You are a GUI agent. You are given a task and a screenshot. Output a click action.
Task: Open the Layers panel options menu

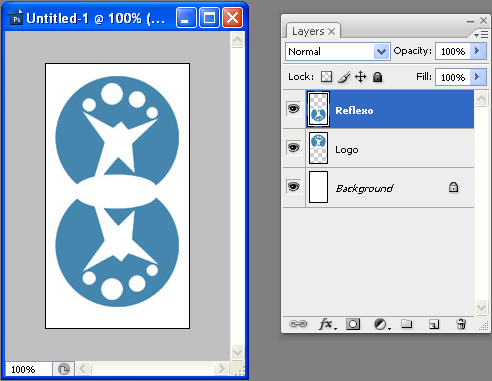click(481, 34)
